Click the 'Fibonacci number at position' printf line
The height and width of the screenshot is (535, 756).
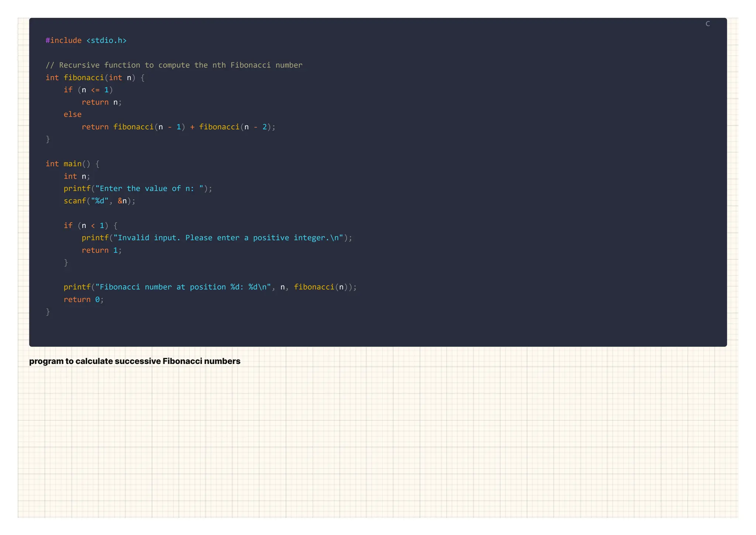point(210,287)
